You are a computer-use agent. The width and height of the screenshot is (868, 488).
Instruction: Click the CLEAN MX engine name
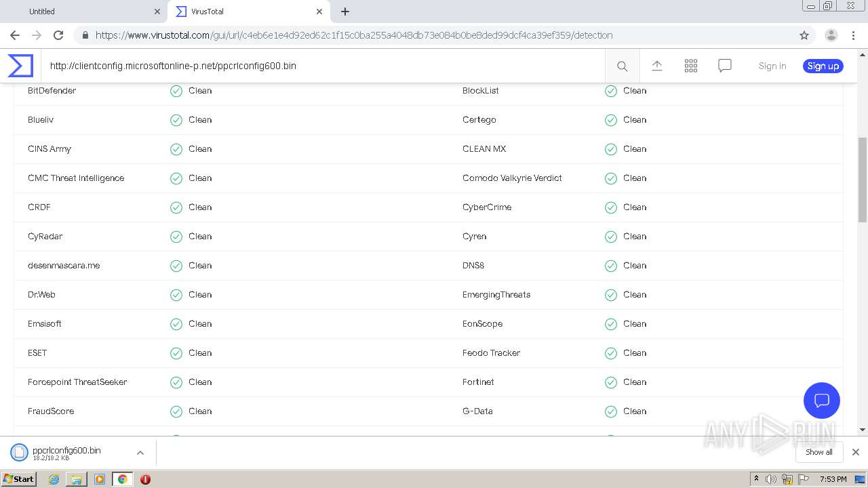484,149
